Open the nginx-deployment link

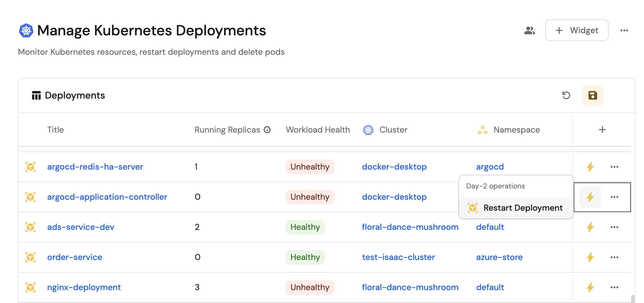tap(84, 287)
